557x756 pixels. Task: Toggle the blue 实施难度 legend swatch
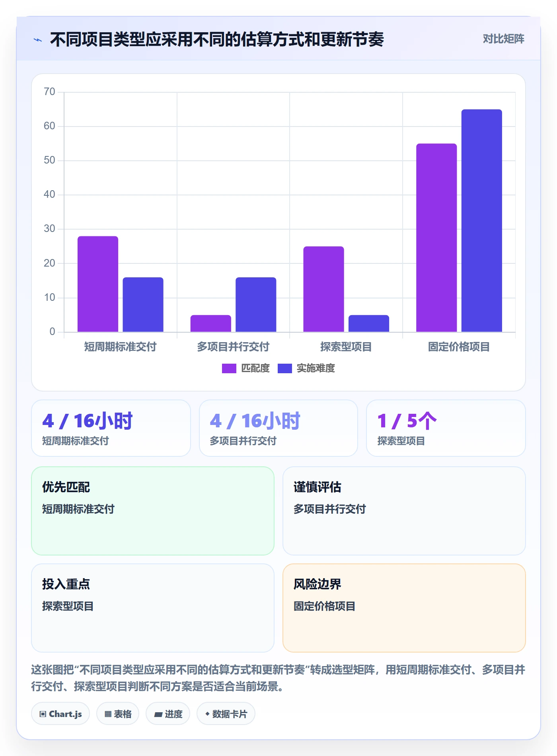tap(285, 368)
